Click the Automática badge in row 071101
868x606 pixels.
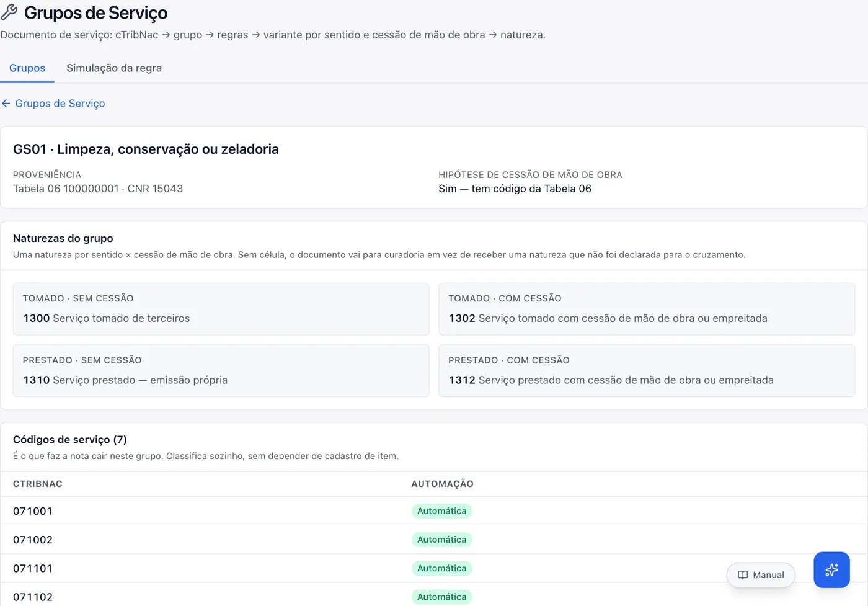[441, 568]
